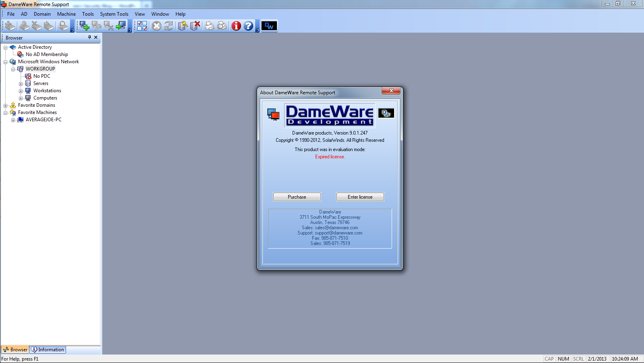The width and height of the screenshot is (644, 363).
Task: Open the AD menu
Action: 24,14
